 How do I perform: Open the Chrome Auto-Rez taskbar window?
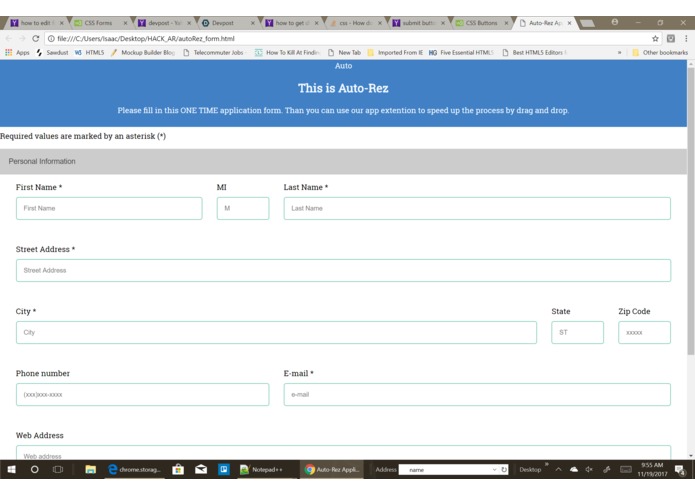click(x=332, y=470)
